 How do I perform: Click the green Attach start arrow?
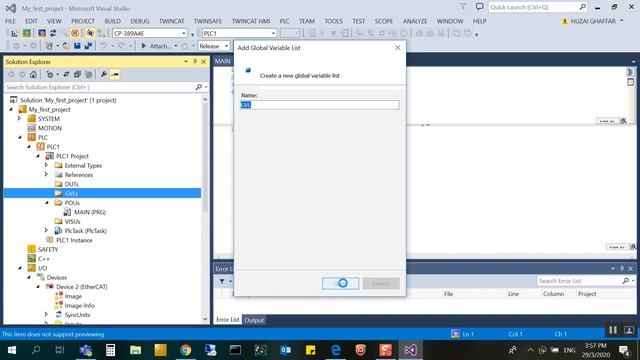tap(143, 46)
